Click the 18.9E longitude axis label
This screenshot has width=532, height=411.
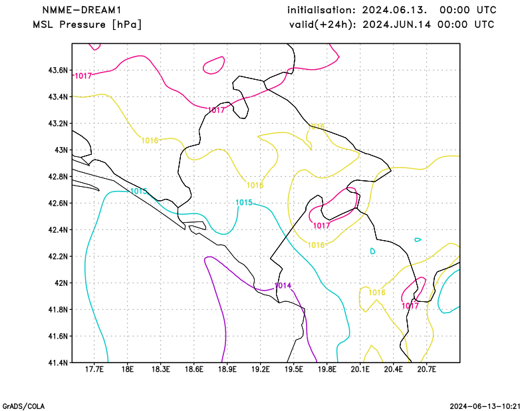coord(227,369)
